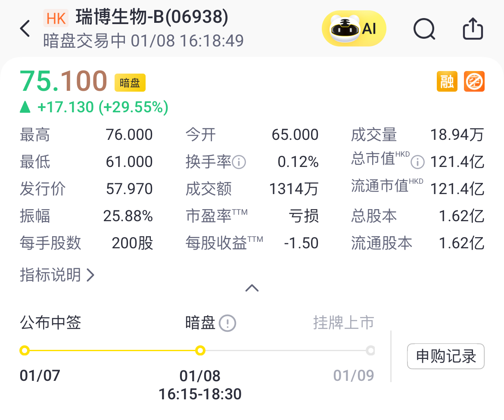504x420 pixels.
Task: Tap the 瑞博生物-B(06938) stock title
Action: click(152, 17)
